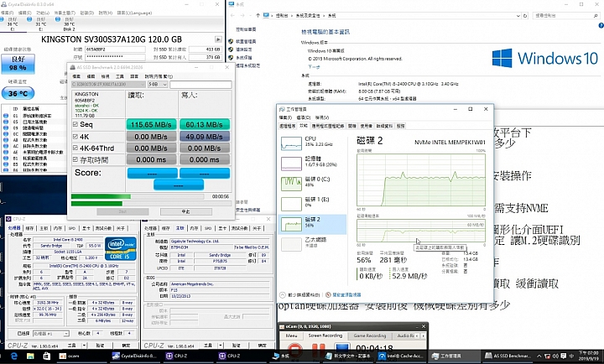Click Intel Core i5 logo in CPU-Z
Screen dimensions: 604x364
[121, 249]
